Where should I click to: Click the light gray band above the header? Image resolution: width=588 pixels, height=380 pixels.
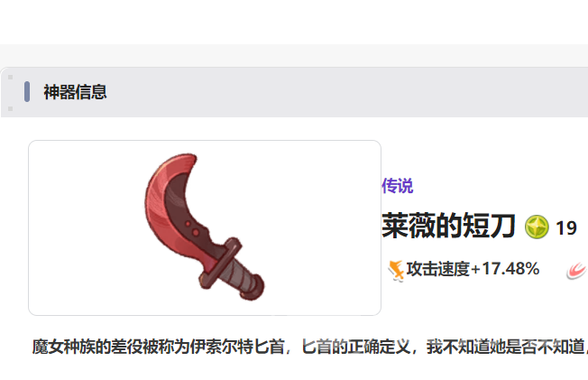tap(294, 56)
